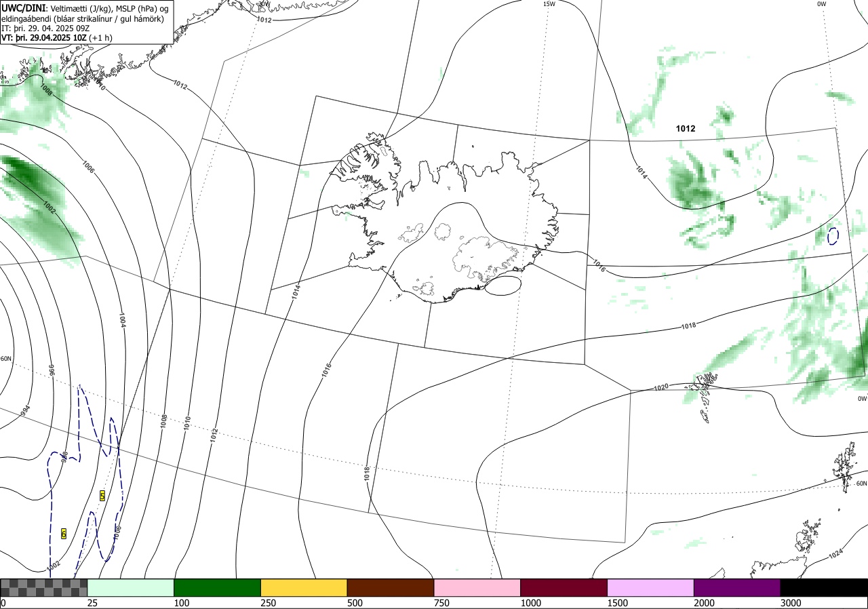Select the legend value "1000"
Image resolution: width=868 pixels, height=609 pixels.
(532, 603)
